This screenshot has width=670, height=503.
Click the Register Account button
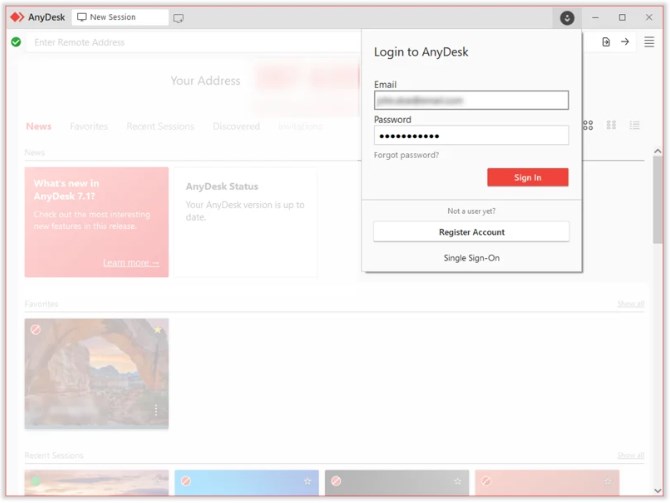pyautogui.click(x=471, y=232)
